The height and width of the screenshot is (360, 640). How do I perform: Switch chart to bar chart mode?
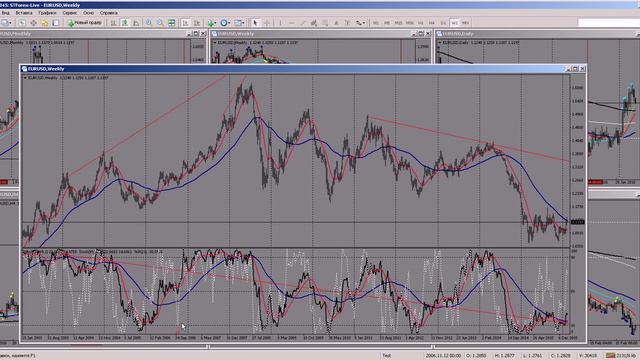113,23
